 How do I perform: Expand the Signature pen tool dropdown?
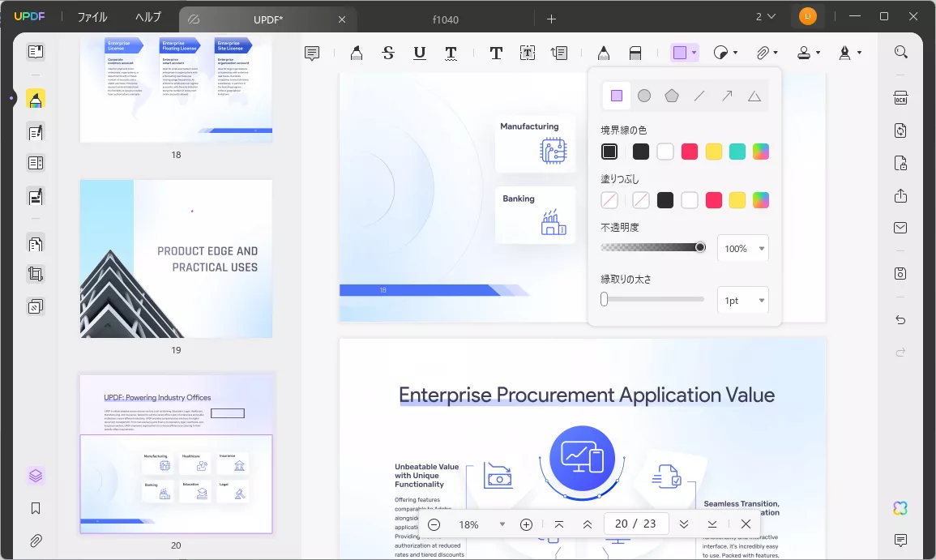coord(859,53)
